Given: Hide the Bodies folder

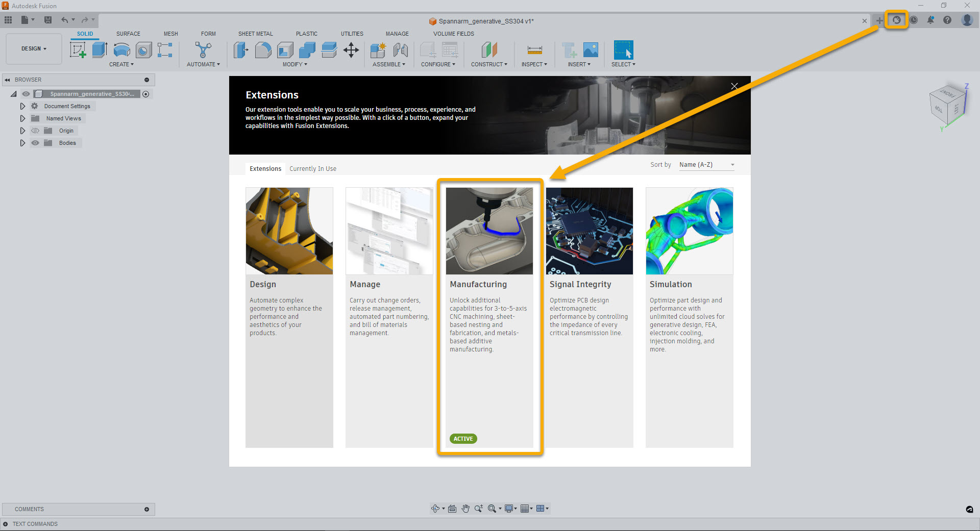Looking at the screenshot, I should tap(35, 143).
